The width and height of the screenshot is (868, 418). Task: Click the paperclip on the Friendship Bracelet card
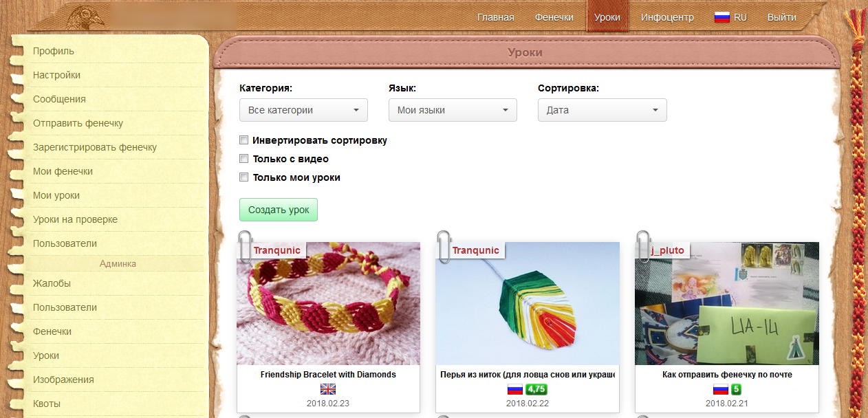click(243, 247)
